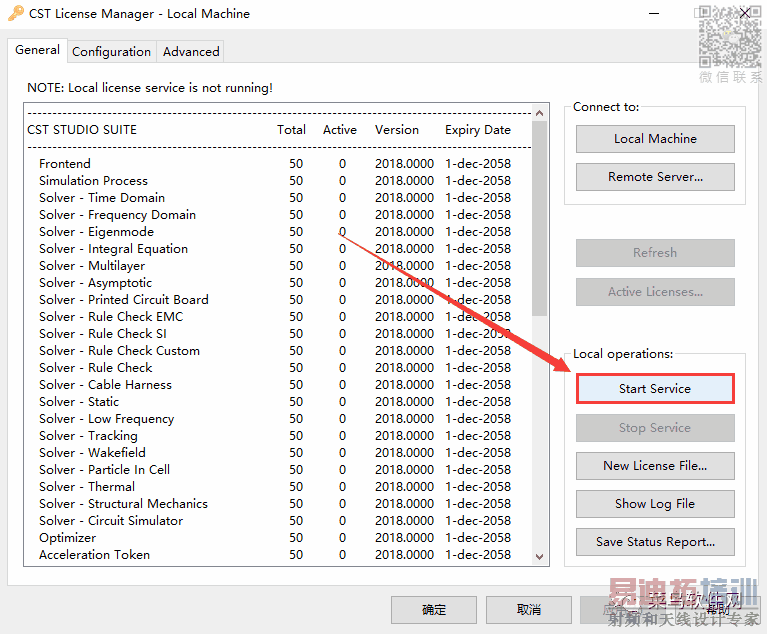Image resolution: width=767 pixels, height=634 pixels.
Task: Show the license log file
Action: click(655, 504)
